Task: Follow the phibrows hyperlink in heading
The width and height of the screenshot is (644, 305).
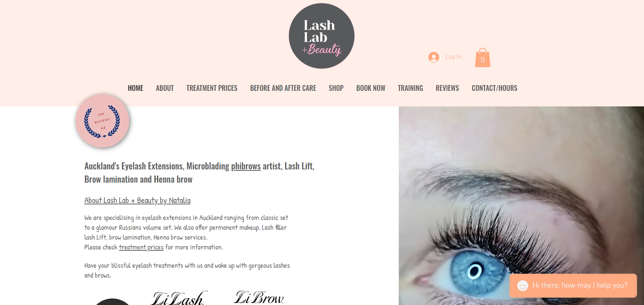Action: [x=246, y=166]
